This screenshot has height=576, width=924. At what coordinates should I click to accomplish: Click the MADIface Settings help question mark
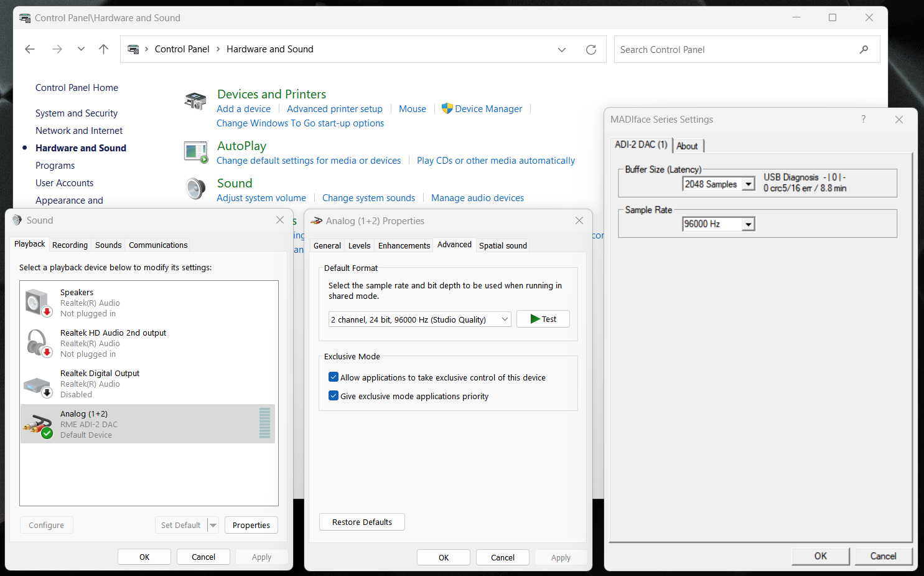tap(863, 120)
